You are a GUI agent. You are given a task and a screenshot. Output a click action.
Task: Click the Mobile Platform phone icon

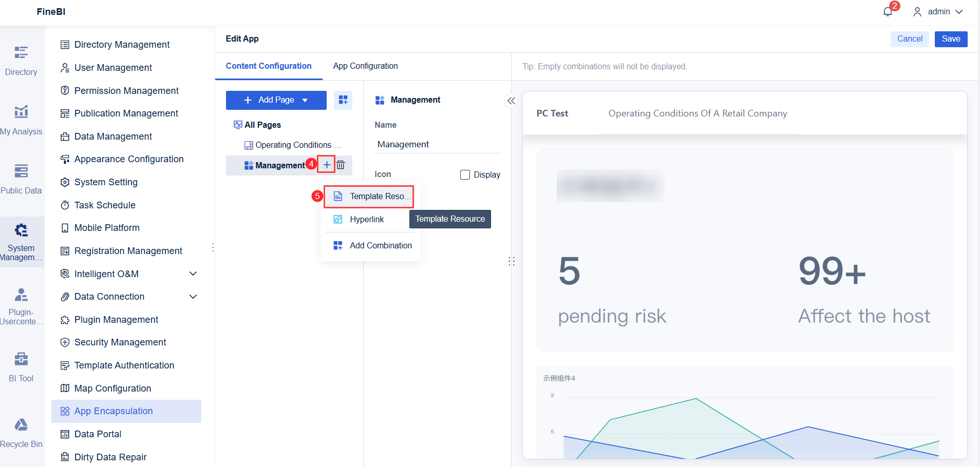coord(65,228)
